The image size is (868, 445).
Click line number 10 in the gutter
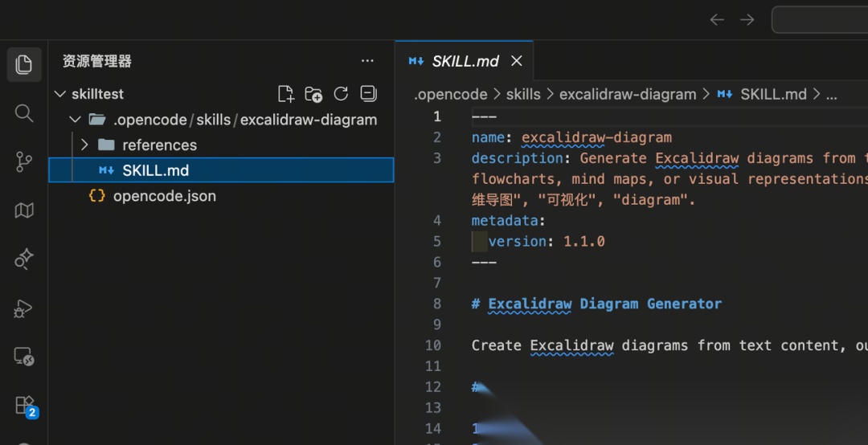(433, 345)
